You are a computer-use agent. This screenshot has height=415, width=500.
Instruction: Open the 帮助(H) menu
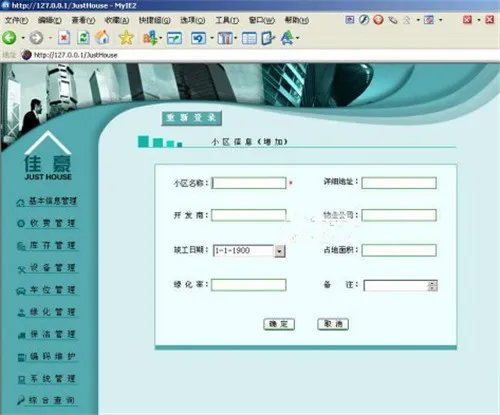click(297, 20)
